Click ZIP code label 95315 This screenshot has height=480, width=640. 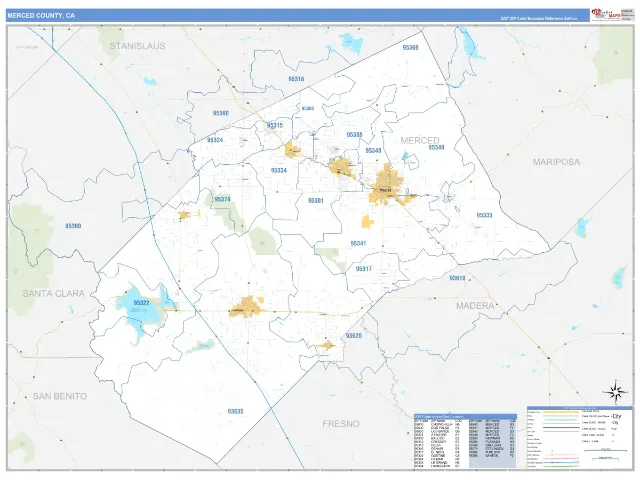tap(275, 125)
